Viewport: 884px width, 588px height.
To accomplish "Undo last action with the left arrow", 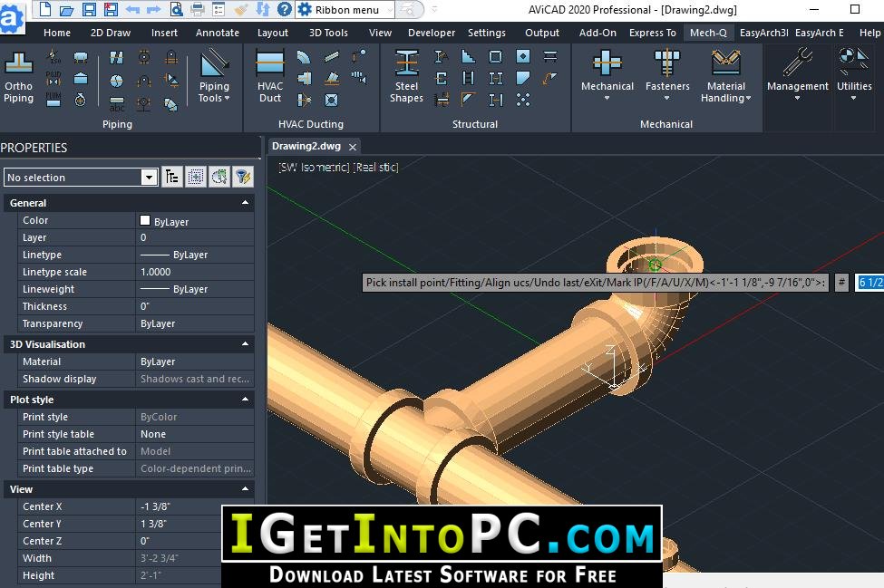I will (133, 9).
